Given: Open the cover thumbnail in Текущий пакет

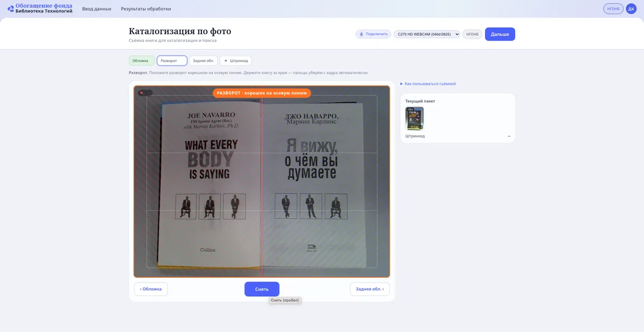Looking at the screenshot, I should tap(414, 118).
